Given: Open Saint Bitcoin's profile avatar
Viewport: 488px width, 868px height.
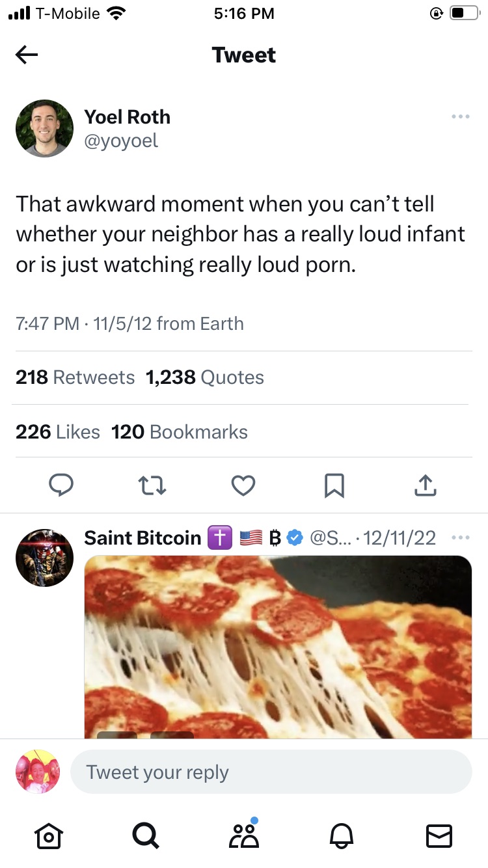Looking at the screenshot, I should tap(44, 558).
